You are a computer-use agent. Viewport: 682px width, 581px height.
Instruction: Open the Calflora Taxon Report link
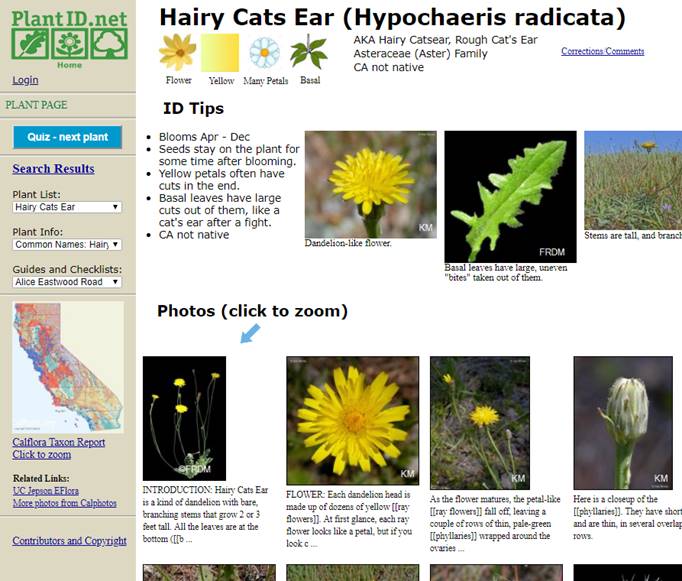tap(58, 442)
